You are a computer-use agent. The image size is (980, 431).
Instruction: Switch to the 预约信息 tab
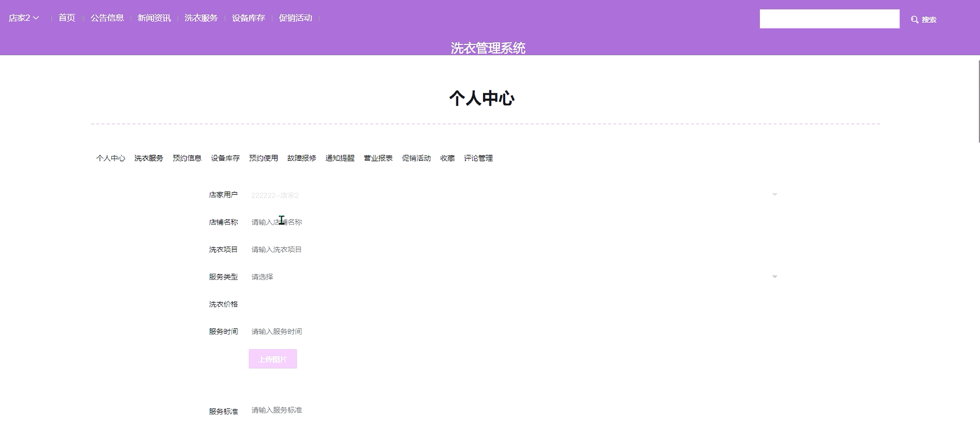pos(187,158)
